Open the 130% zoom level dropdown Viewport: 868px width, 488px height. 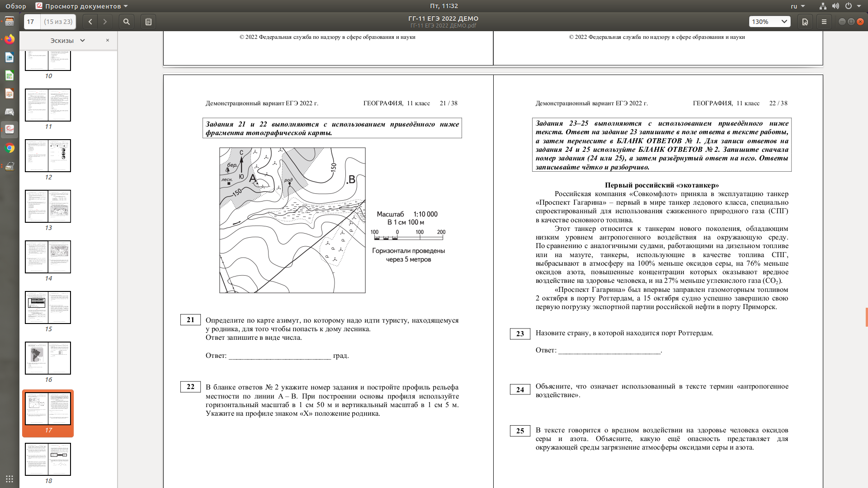tap(769, 22)
